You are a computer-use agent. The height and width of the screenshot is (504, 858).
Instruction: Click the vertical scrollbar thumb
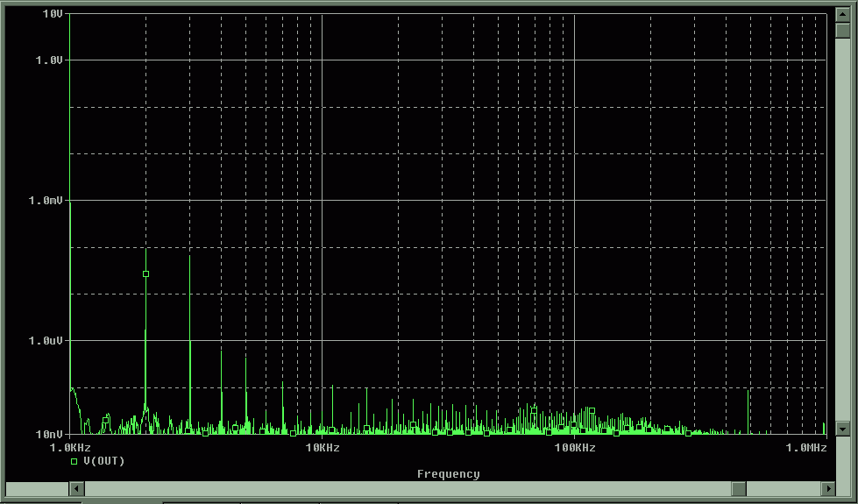pyautogui.click(x=842, y=32)
